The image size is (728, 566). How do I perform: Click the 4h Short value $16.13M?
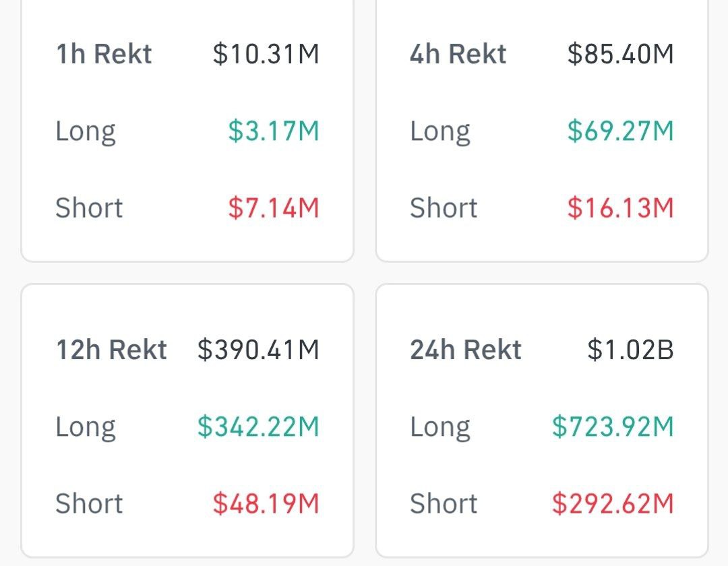tap(620, 208)
